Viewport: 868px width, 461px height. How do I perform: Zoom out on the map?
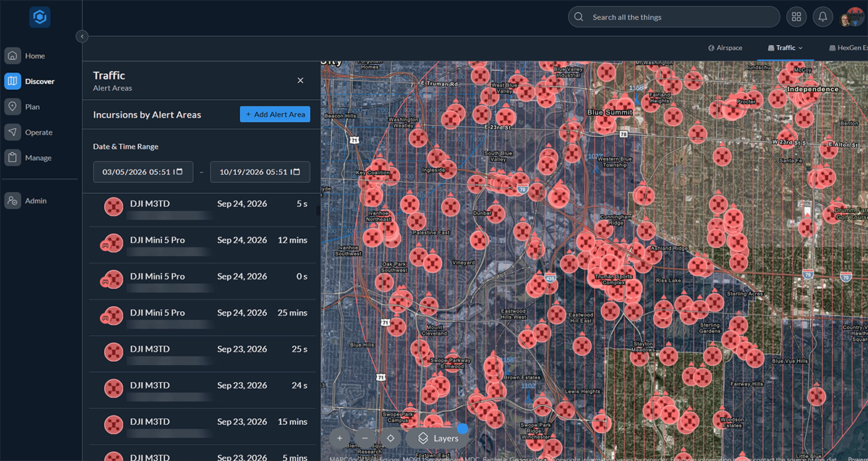[x=365, y=439]
